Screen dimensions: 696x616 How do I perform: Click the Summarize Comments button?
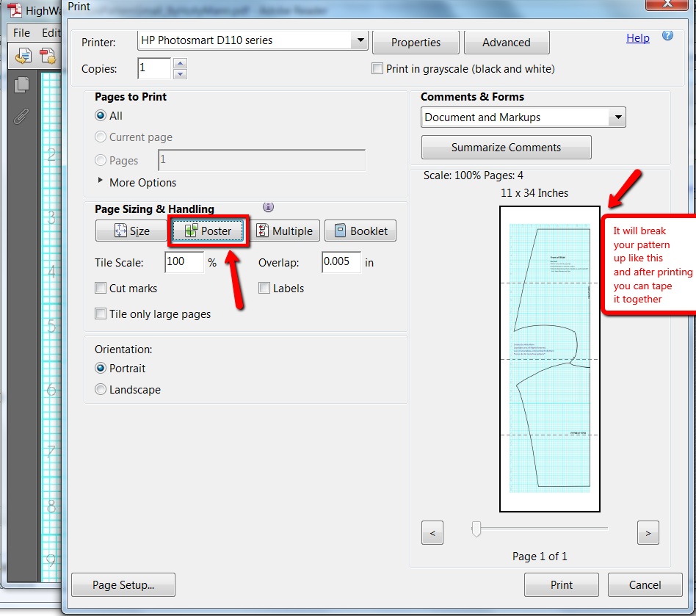click(x=506, y=147)
